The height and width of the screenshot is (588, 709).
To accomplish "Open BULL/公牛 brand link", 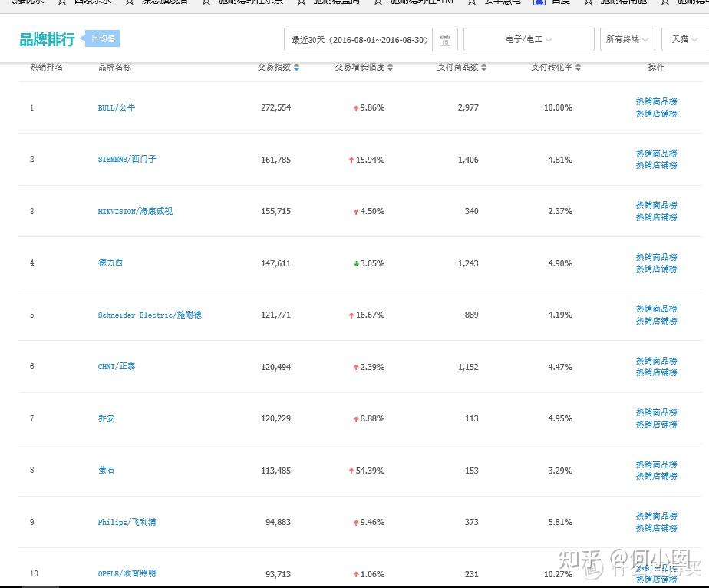I will point(116,107).
